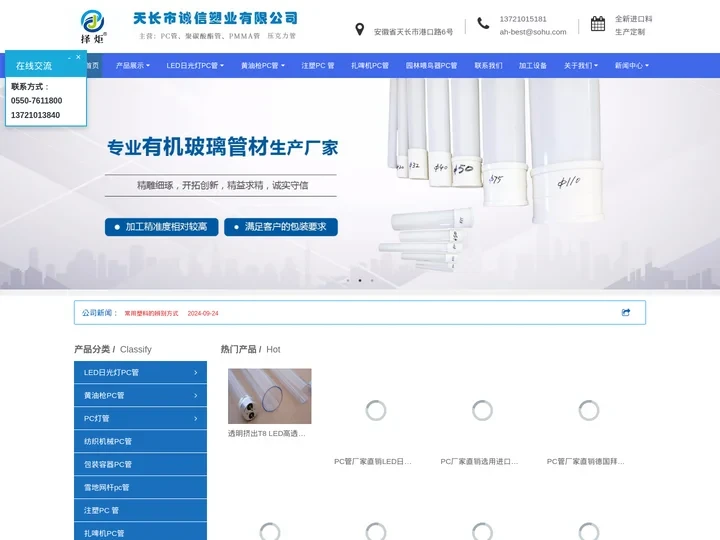Select 注塑PC管 in the navigation bar
The image size is (720, 540).
[318, 66]
